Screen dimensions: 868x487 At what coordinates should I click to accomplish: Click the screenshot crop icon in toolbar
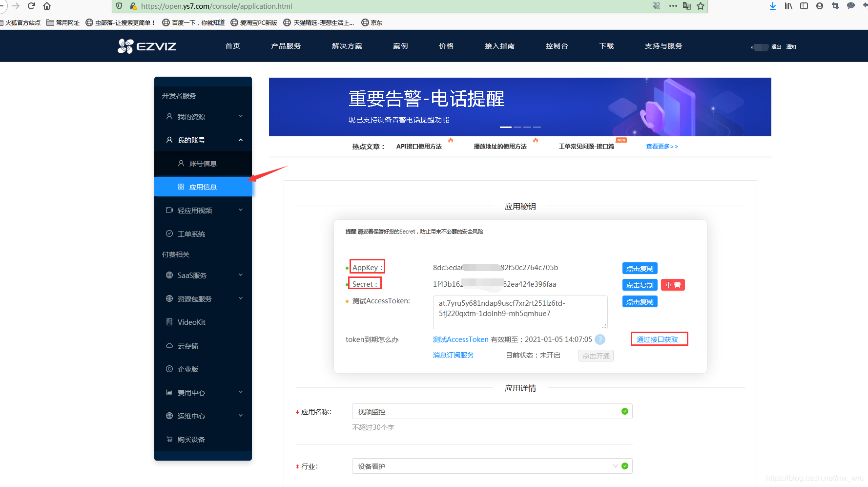click(835, 6)
